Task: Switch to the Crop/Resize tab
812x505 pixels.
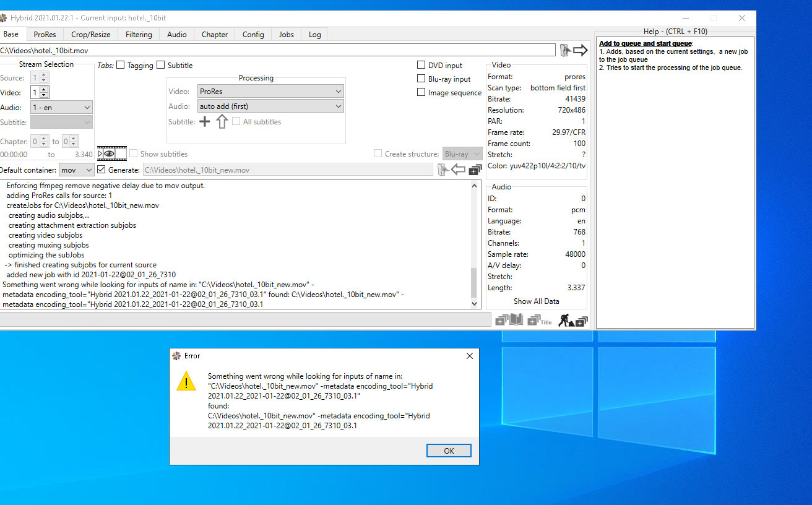Action: 90,35
